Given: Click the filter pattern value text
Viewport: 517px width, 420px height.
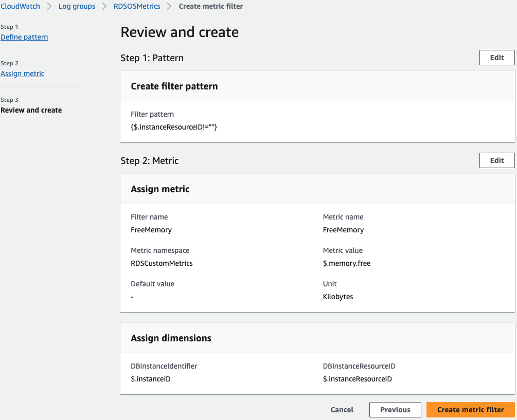Looking at the screenshot, I should coord(174,127).
